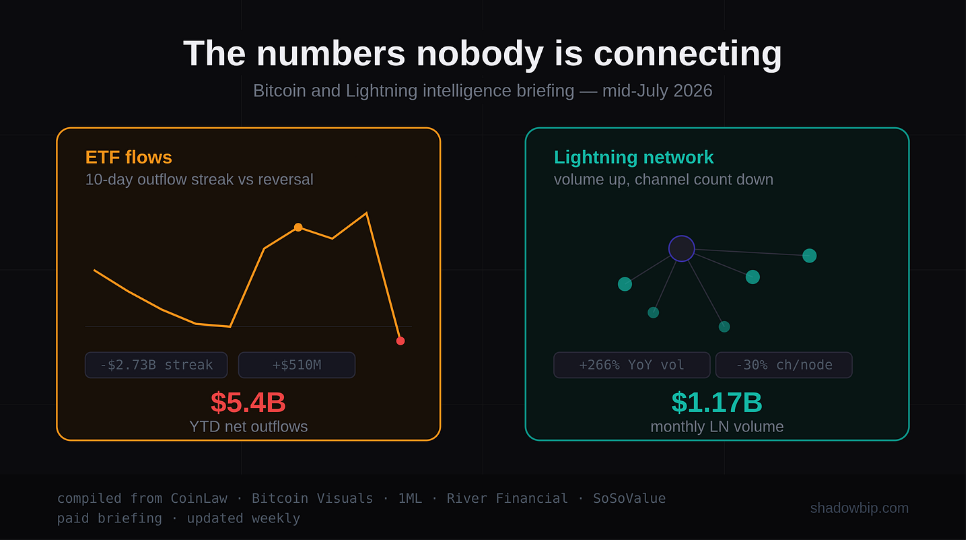Click the small dark node below left of hub
The height and width of the screenshot is (554, 980).
tap(653, 312)
